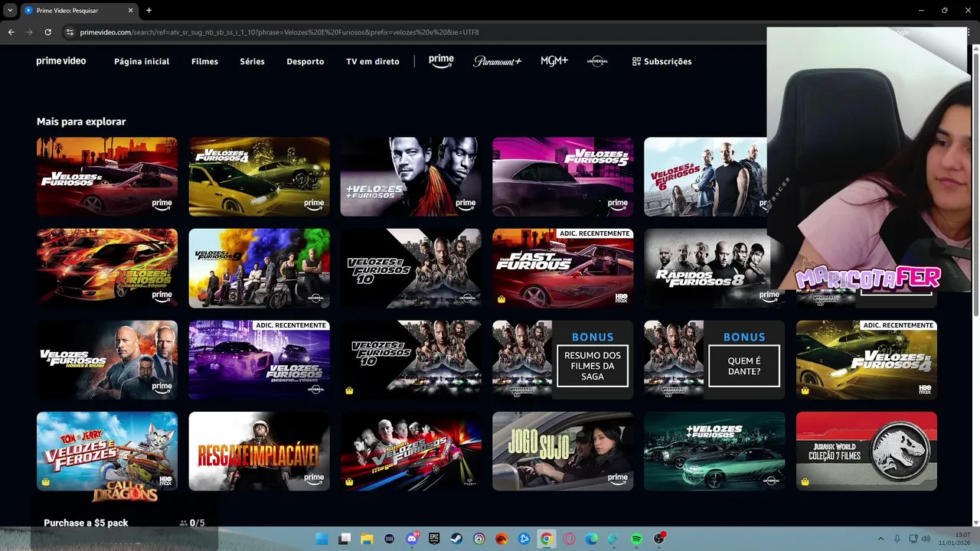
Task: Open Velozes e Furiosos 9 thumbnail
Action: (x=260, y=269)
